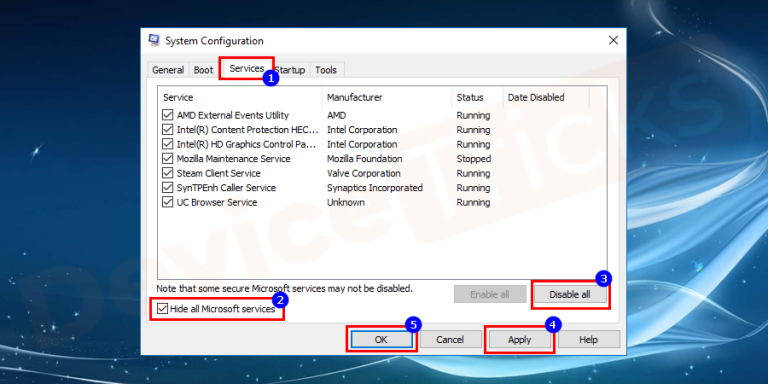Go to the Tools tab
The width and height of the screenshot is (768, 384).
pyautogui.click(x=326, y=70)
